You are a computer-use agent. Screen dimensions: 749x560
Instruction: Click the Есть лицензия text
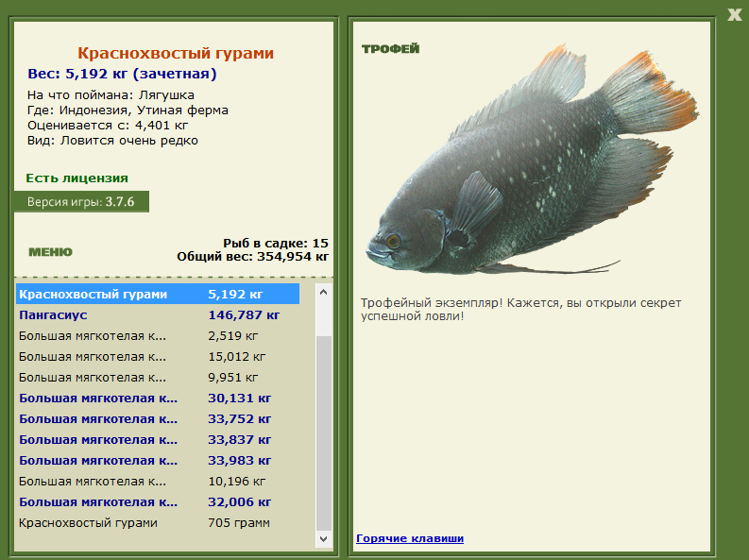77,178
